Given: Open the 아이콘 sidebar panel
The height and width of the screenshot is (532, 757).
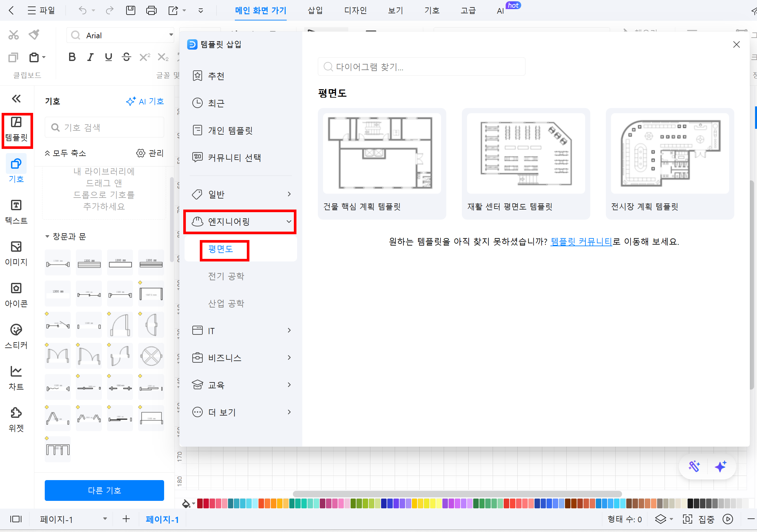Looking at the screenshot, I should click(16, 295).
